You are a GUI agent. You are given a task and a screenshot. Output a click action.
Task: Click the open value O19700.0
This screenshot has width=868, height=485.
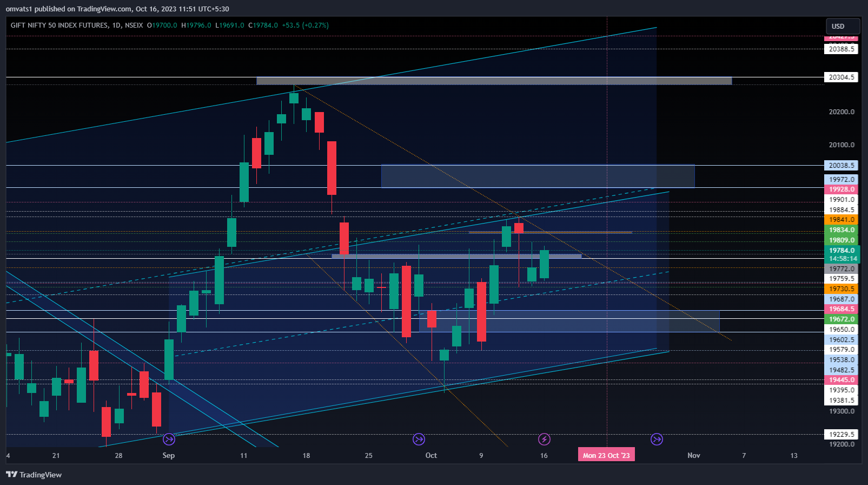click(x=162, y=25)
